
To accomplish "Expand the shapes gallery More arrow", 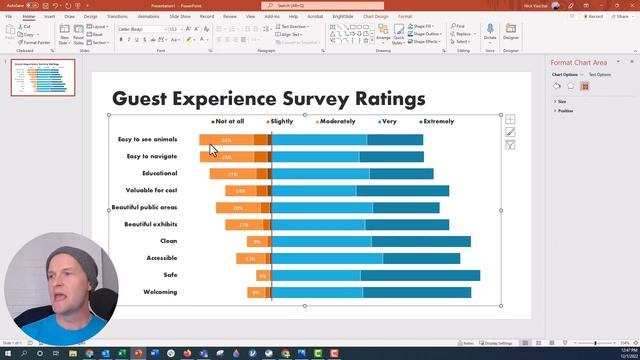I will (x=372, y=41).
